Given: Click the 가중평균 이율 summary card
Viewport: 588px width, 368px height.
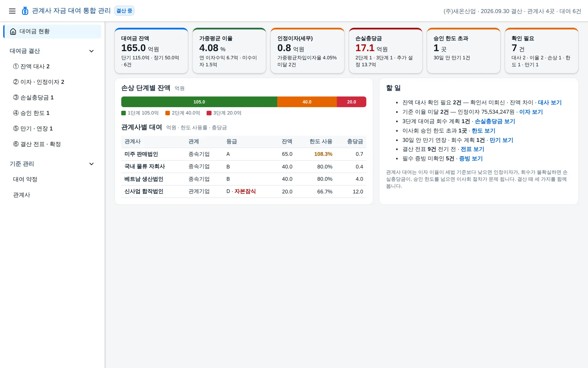Looking at the screenshot, I should point(229,51).
